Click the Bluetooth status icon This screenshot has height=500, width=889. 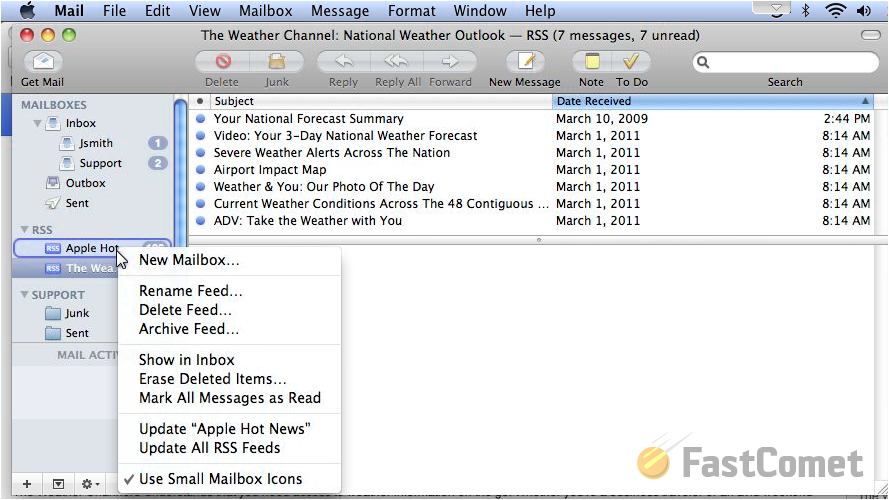tap(805, 10)
